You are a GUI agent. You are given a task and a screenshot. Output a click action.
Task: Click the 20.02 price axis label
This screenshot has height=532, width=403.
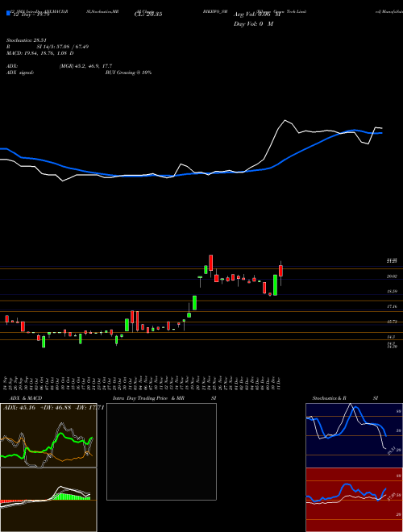point(392,276)
